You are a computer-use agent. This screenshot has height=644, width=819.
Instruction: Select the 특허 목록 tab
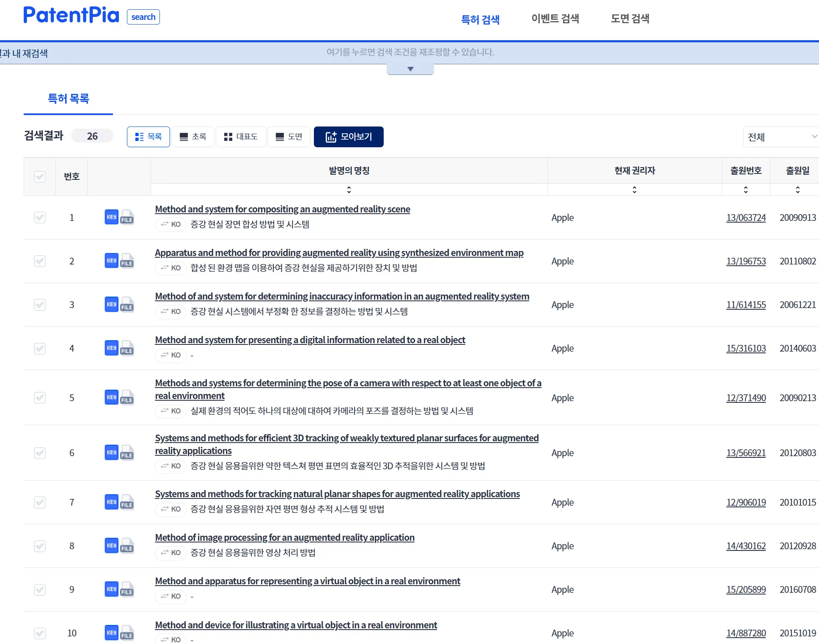pyautogui.click(x=68, y=99)
